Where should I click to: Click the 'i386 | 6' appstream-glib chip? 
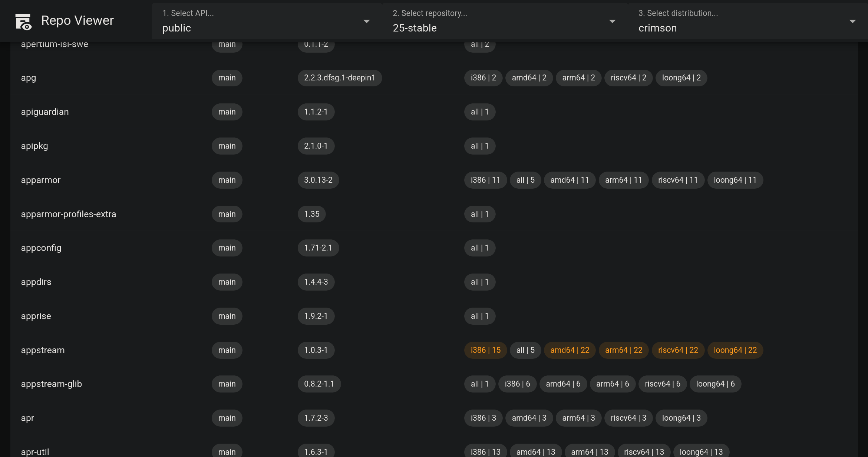(517, 384)
